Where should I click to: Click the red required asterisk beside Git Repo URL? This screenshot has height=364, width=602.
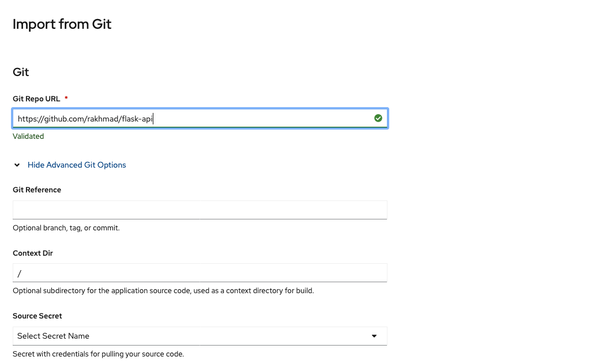point(66,98)
